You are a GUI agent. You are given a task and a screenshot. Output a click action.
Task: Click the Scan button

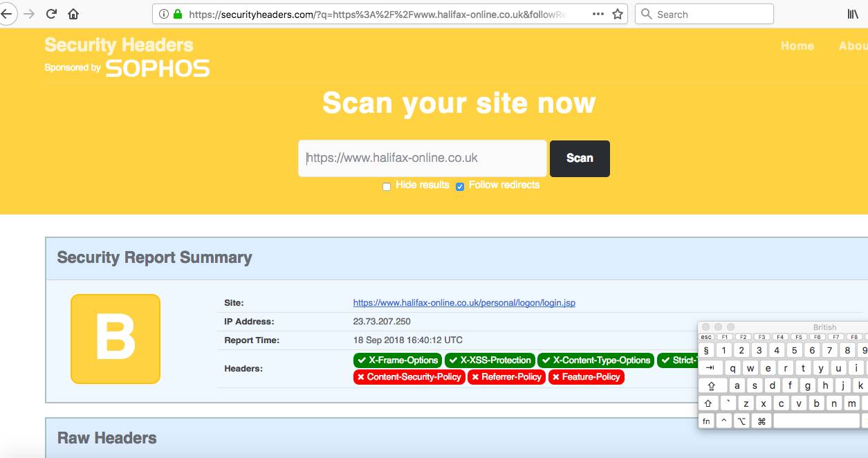click(580, 158)
